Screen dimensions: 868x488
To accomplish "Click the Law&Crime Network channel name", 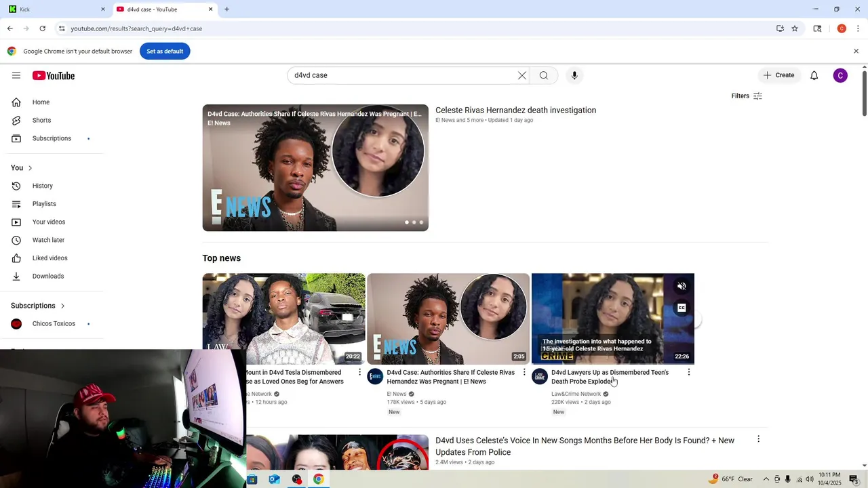I will (576, 394).
